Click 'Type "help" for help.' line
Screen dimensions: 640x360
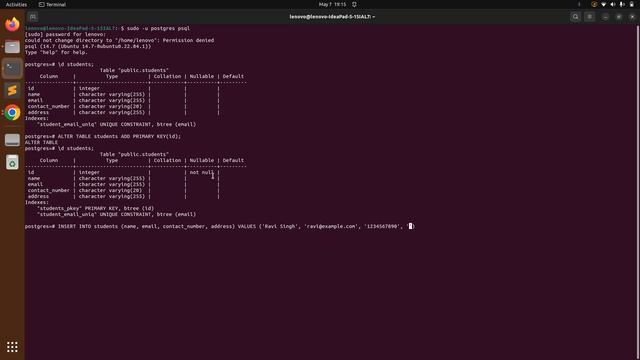[56, 52]
